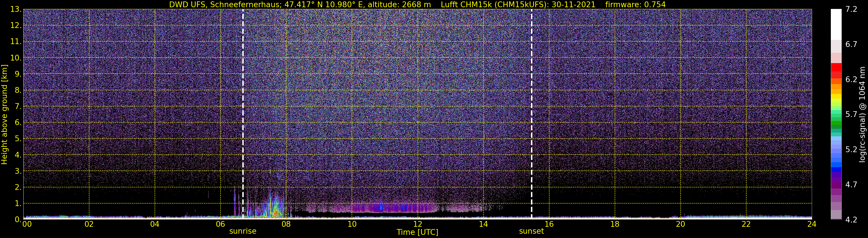Click the white top of the colorbar

point(836,24)
